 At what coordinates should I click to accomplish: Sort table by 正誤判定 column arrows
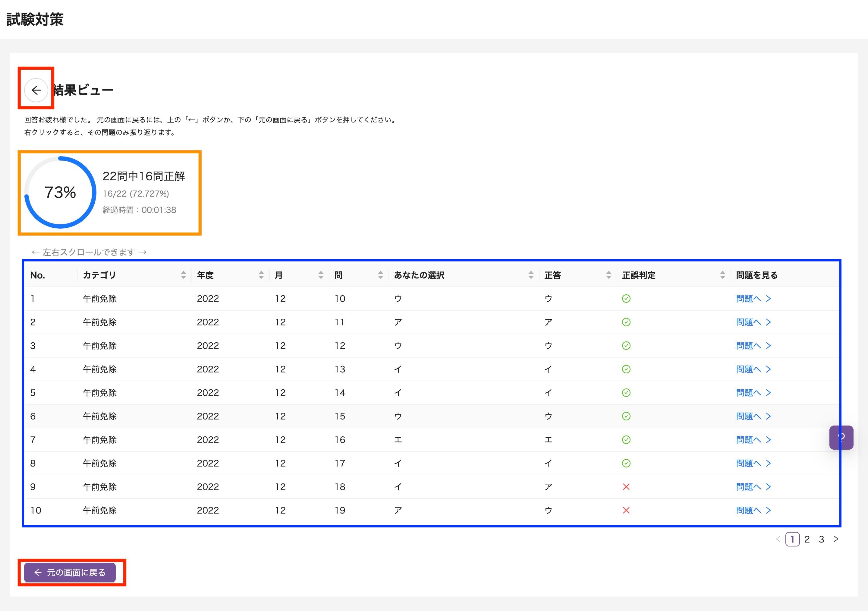coord(722,275)
